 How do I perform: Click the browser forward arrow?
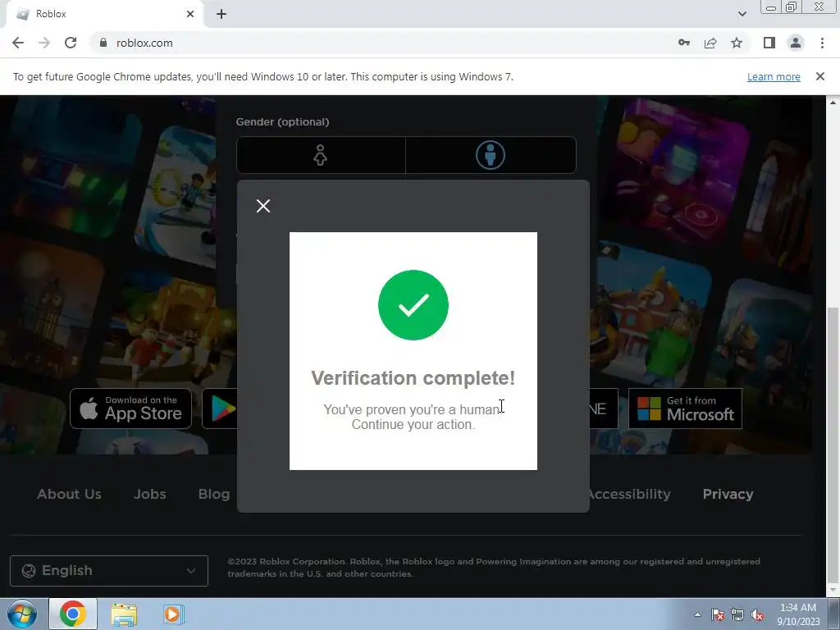coord(44,43)
